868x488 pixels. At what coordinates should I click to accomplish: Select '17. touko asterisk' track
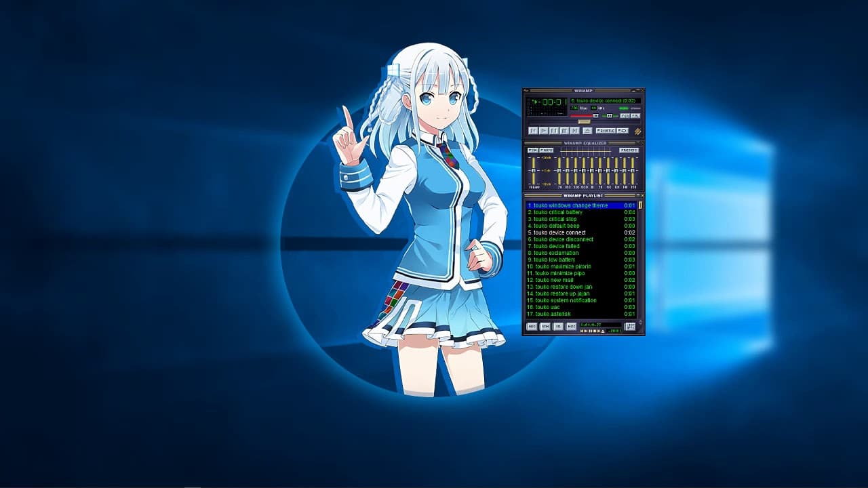tap(581, 314)
